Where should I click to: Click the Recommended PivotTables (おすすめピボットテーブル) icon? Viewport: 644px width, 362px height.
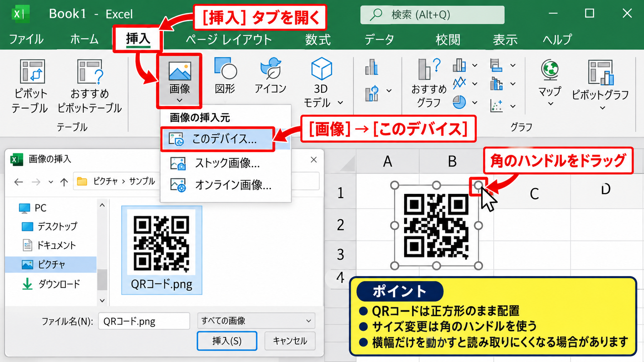coord(91,72)
